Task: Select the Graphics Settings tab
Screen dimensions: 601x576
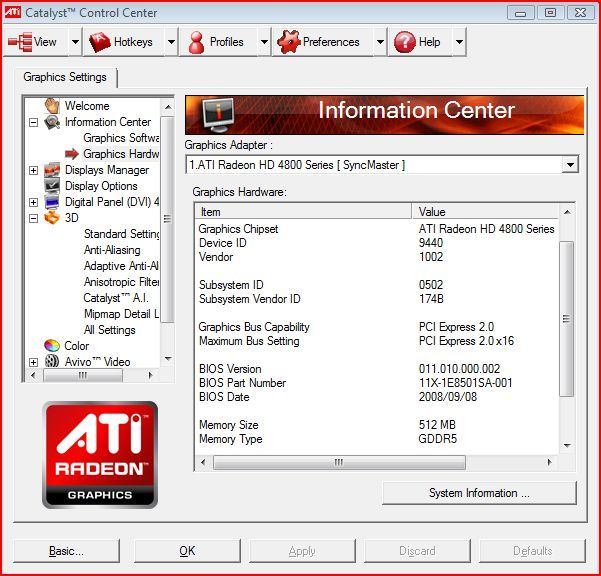Action: tap(65, 77)
